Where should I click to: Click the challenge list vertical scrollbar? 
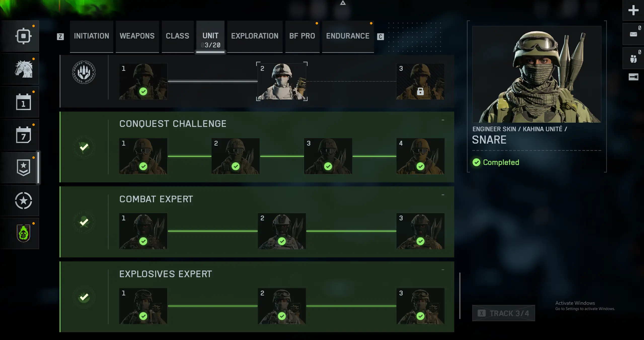tap(460, 296)
